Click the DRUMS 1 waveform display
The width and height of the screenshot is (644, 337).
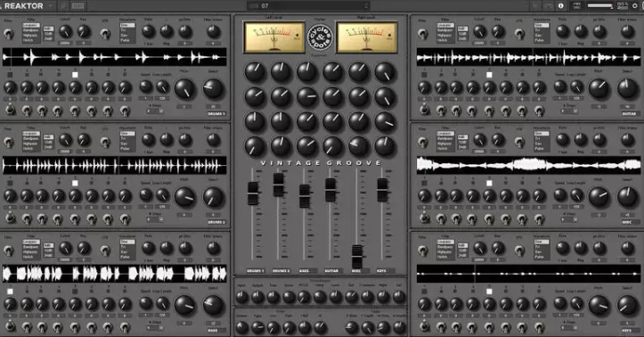coord(115,57)
